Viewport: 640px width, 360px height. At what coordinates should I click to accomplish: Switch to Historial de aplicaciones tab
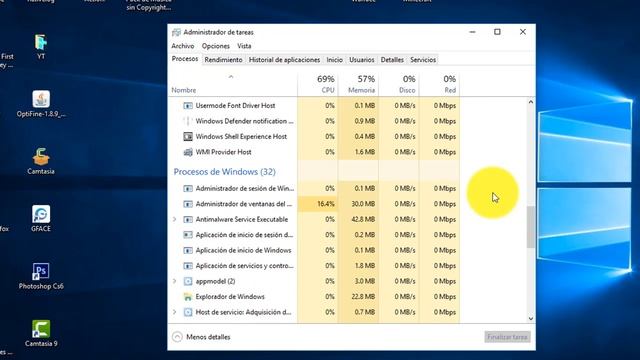click(284, 60)
